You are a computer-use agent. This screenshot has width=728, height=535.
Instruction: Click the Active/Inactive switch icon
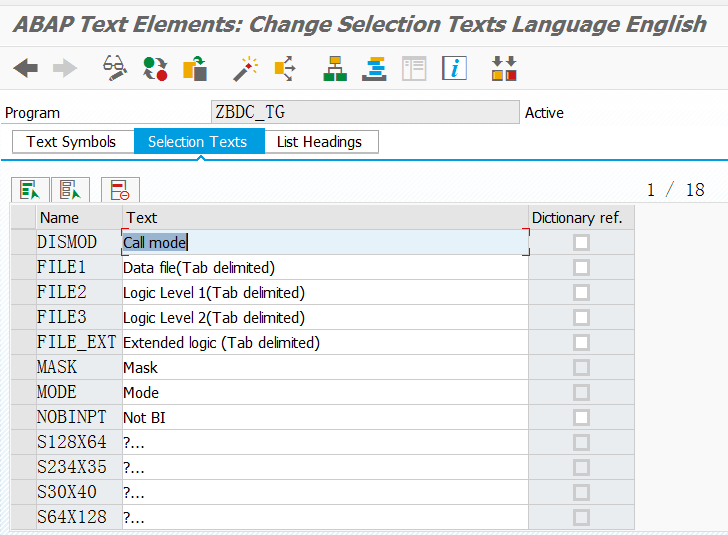155,68
